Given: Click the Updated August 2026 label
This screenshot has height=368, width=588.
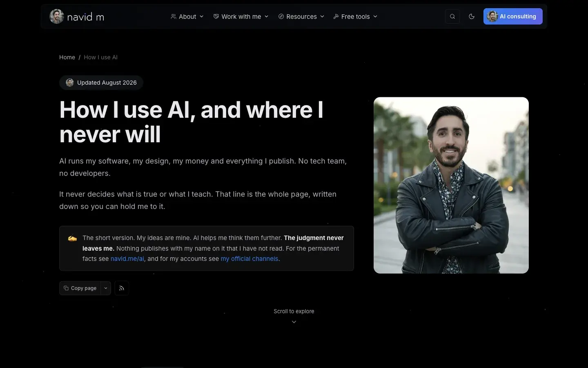Looking at the screenshot, I should (107, 83).
